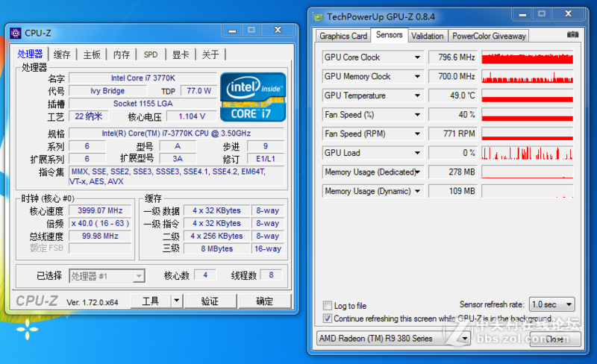Screen dimensions: 597x364
Task: Select the Sensors tab in GPU-Z
Action: tap(389, 34)
